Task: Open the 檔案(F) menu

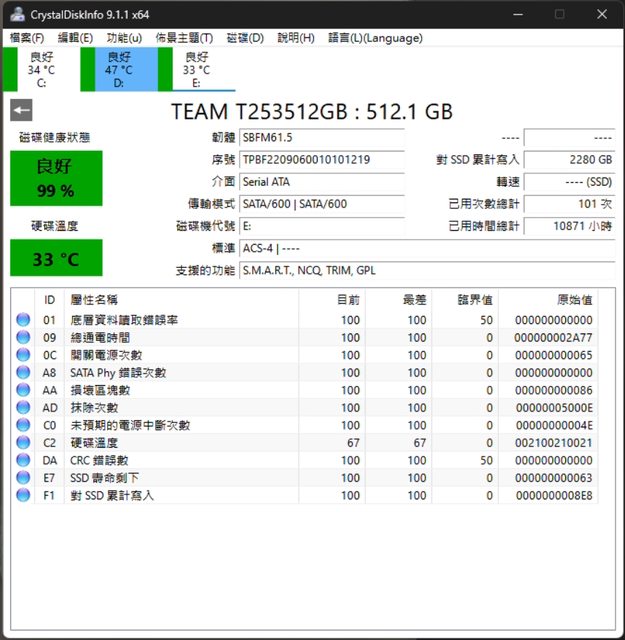Action: click(27, 38)
